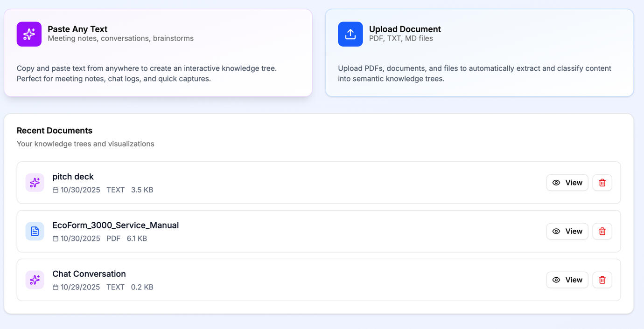The height and width of the screenshot is (329, 644).
Task: Click the calendar icon in pitch deck row
Action: pyautogui.click(x=56, y=190)
